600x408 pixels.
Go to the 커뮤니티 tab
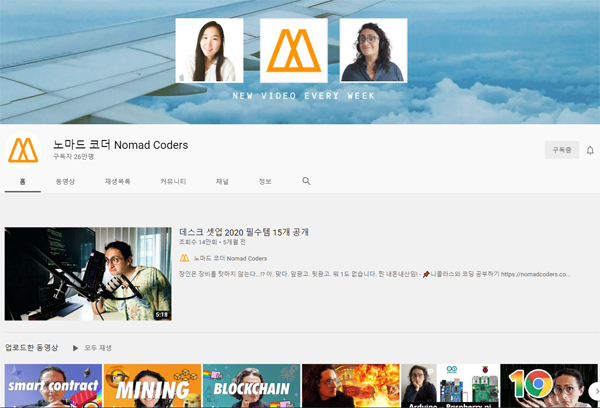[173, 181]
